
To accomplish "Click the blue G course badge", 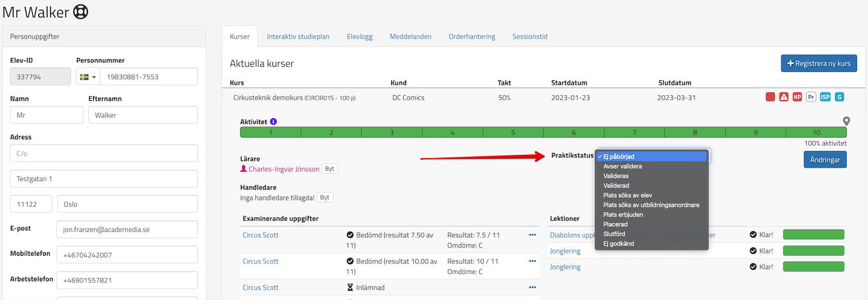I will coord(839,97).
